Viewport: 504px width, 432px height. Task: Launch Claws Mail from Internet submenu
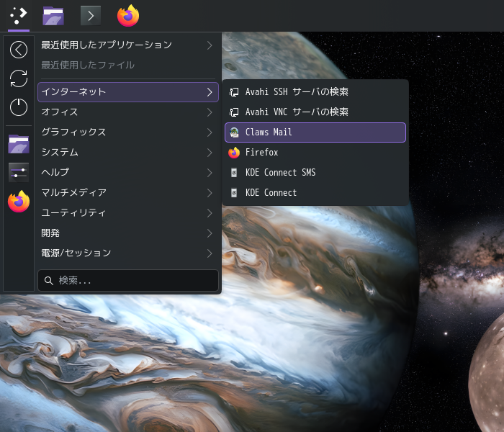[315, 132]
